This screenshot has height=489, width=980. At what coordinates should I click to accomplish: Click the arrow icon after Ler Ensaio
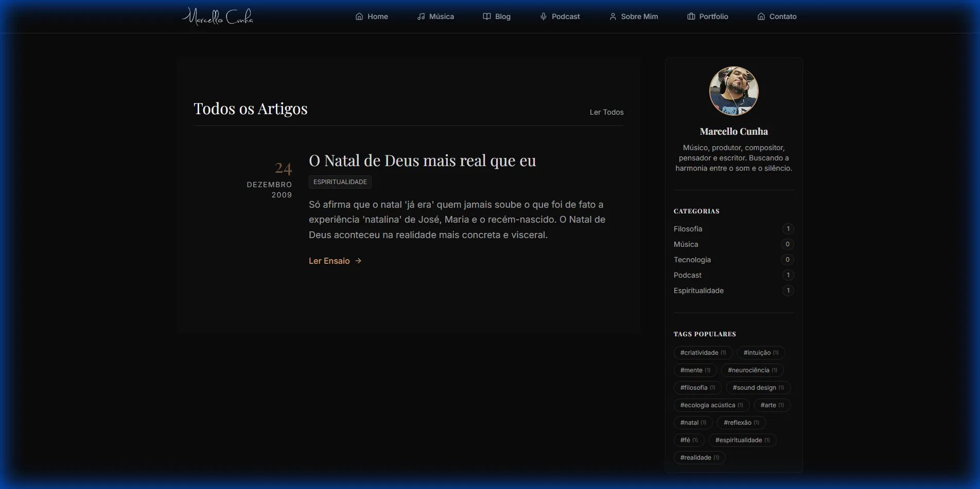[359, 261]
